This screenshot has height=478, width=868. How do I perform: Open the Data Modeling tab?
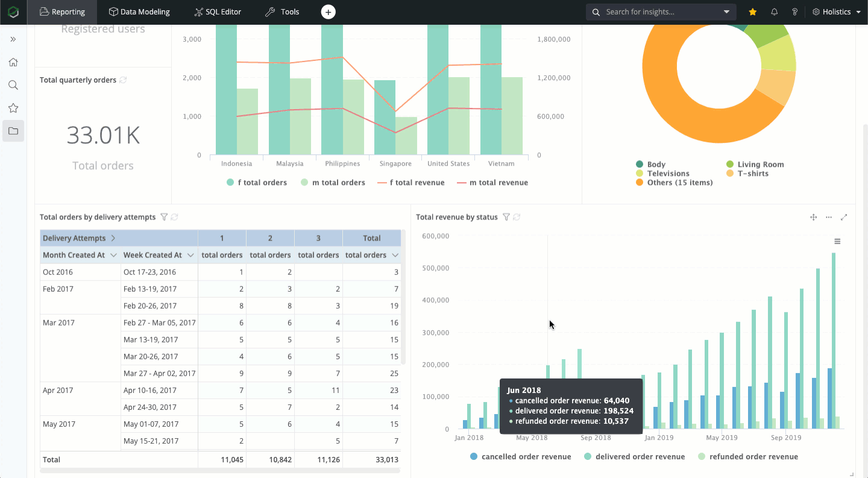click(139, 12)
